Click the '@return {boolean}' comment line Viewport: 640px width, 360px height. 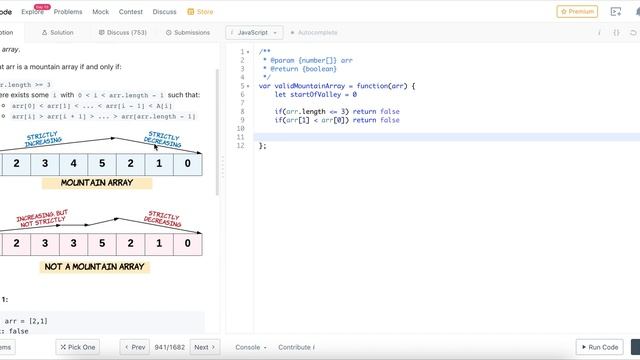(300, 69)
